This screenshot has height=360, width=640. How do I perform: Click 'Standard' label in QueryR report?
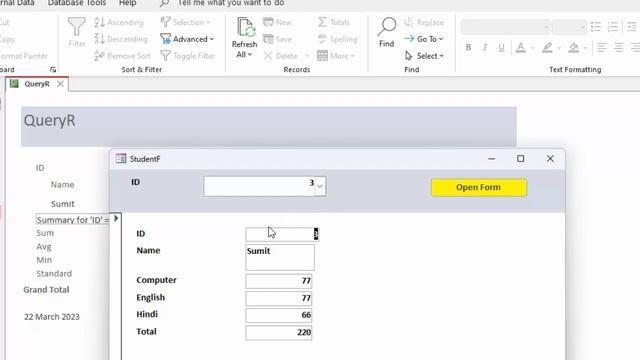pyautogui.click(x=54, y=273)
